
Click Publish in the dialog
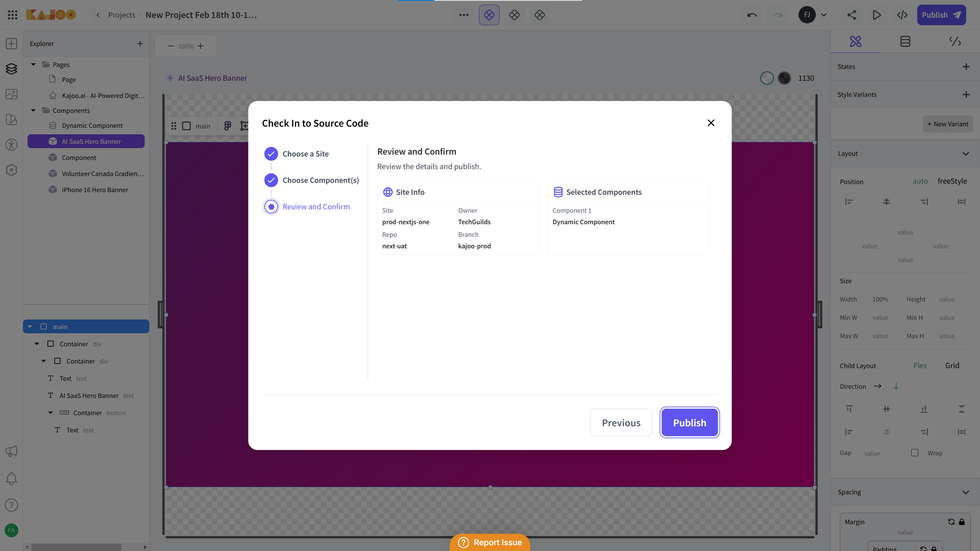pos(689,422)
